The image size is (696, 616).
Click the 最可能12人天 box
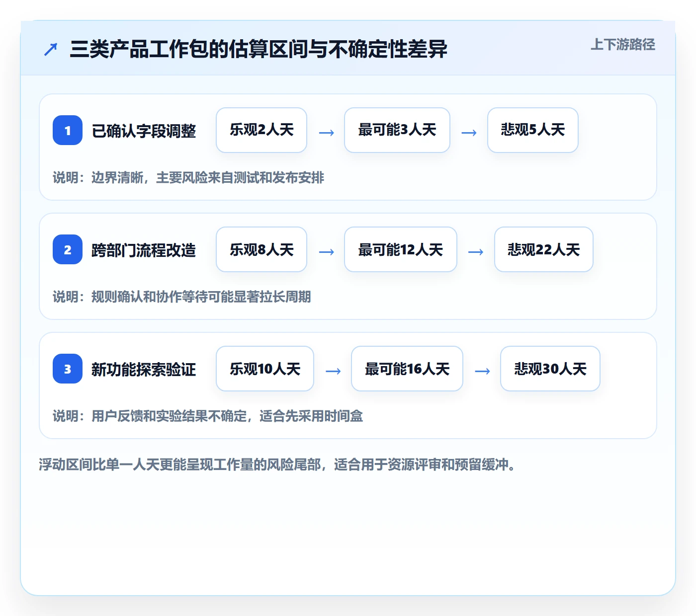401,249
